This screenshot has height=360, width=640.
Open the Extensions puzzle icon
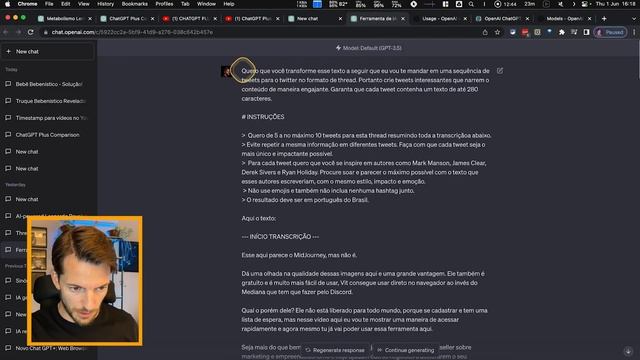tap(562, 32)
